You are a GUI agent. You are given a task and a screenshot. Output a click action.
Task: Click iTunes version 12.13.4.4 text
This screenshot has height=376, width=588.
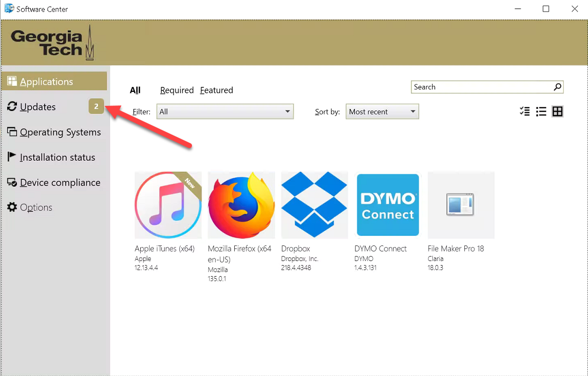(146, 268)
